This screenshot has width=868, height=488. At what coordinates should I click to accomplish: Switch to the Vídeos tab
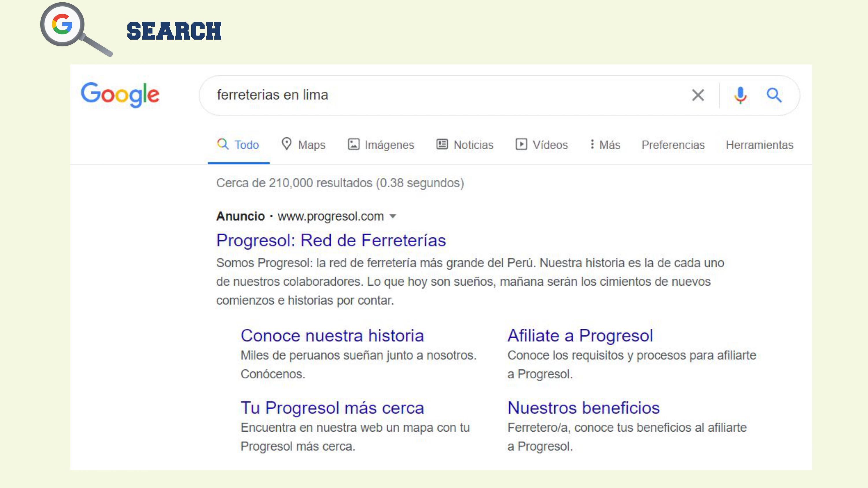542,145
